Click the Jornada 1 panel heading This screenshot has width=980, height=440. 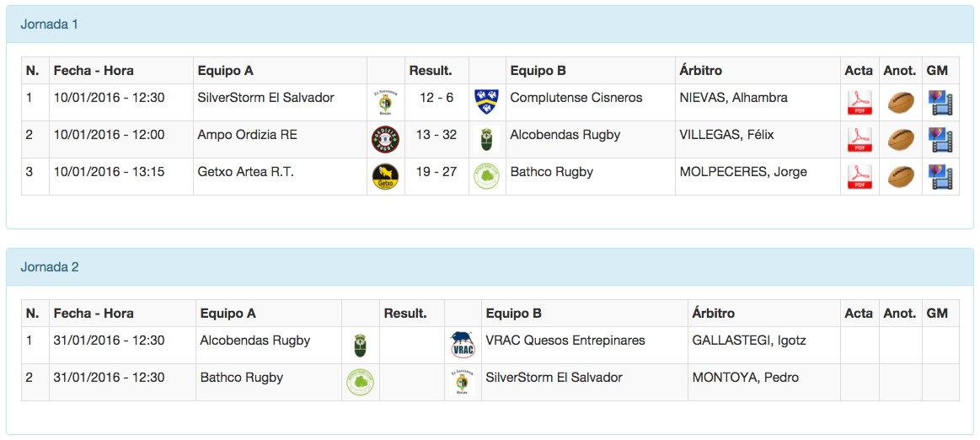[50, 24]
